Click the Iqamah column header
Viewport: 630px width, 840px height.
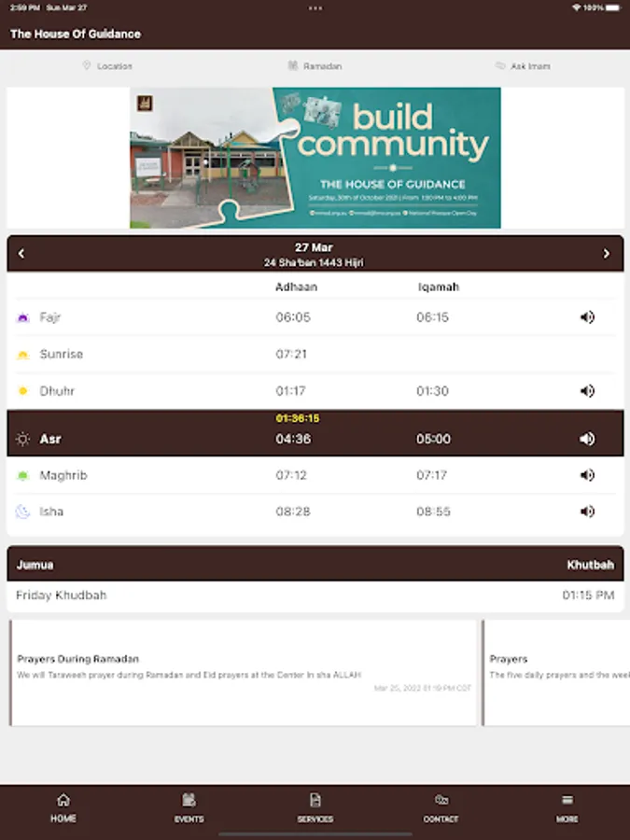pyautogui.click(x=439, y=287)
